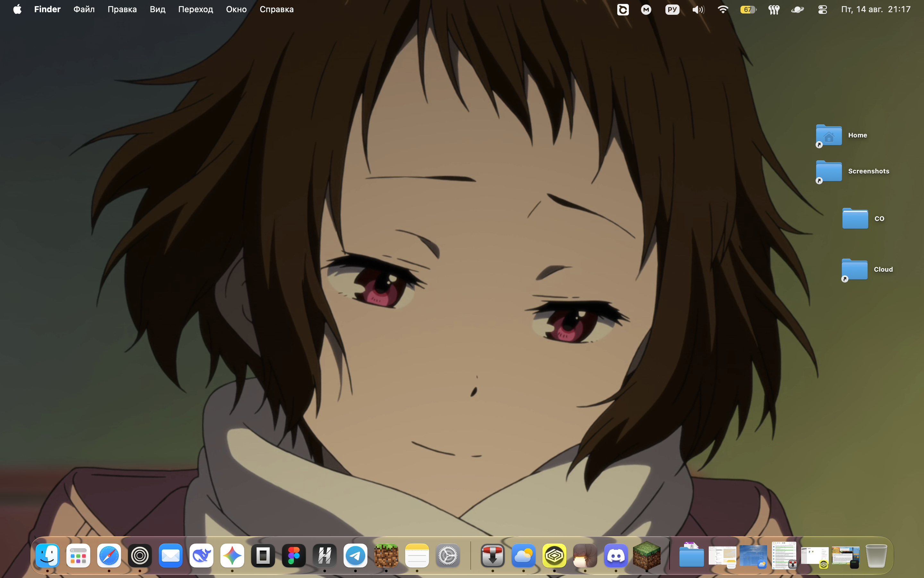Open the Вид menu

[157, 9]
